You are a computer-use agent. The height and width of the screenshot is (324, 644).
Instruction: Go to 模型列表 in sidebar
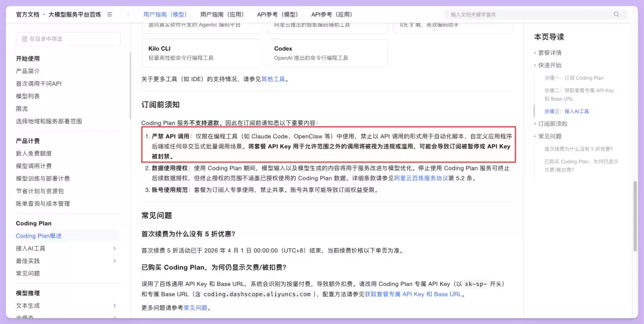(x=28, y=96)
